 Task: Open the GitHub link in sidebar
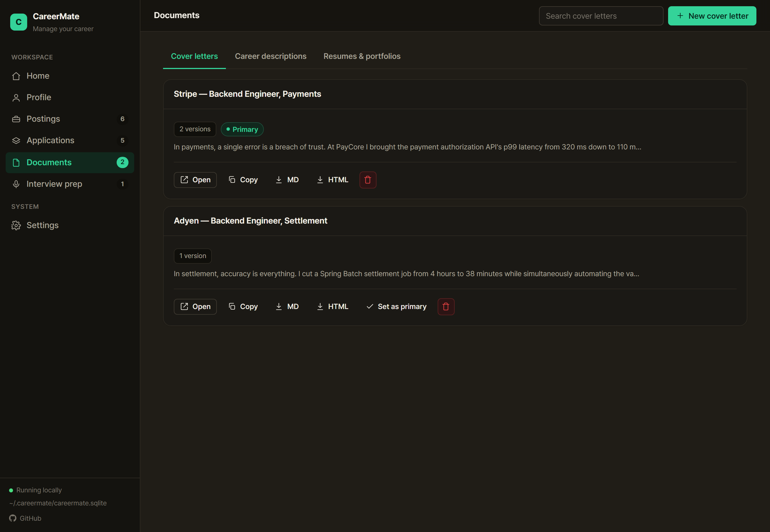click(x=25, y=518)
